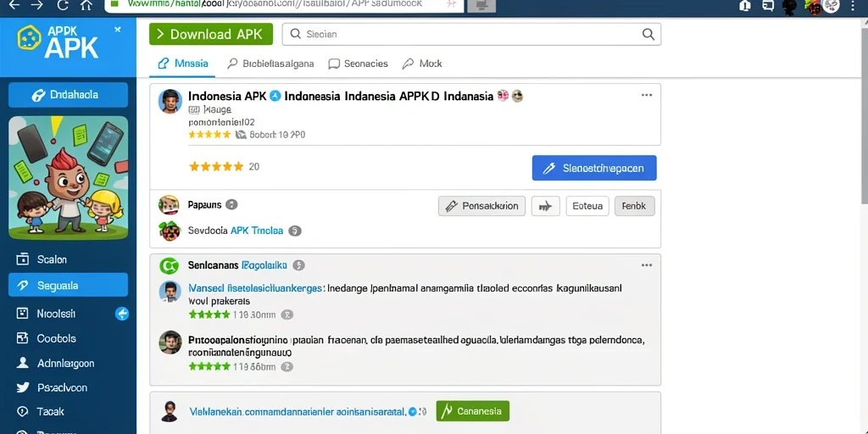Click the Indonesia APK post author avatar
The height and width of the screenshot is (434, 868).
point(170,102)
